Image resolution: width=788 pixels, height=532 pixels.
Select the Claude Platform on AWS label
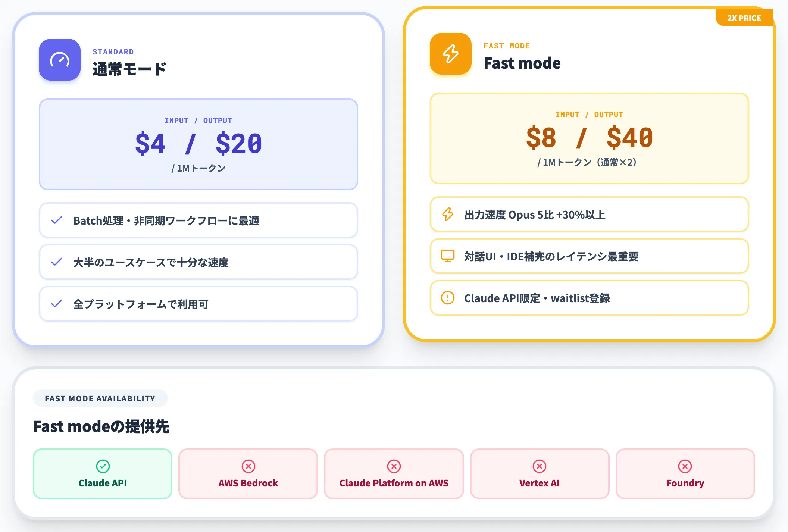(x=394, y=483)
